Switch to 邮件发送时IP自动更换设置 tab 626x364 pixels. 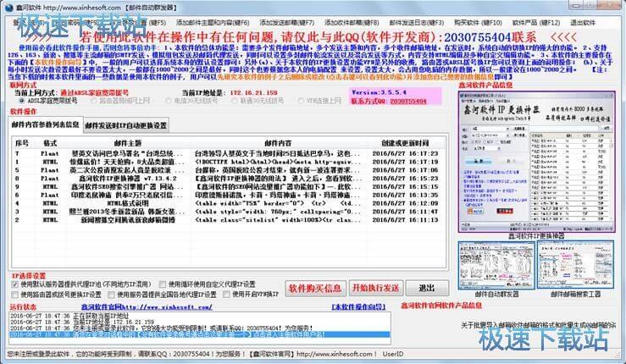(125, 125)
